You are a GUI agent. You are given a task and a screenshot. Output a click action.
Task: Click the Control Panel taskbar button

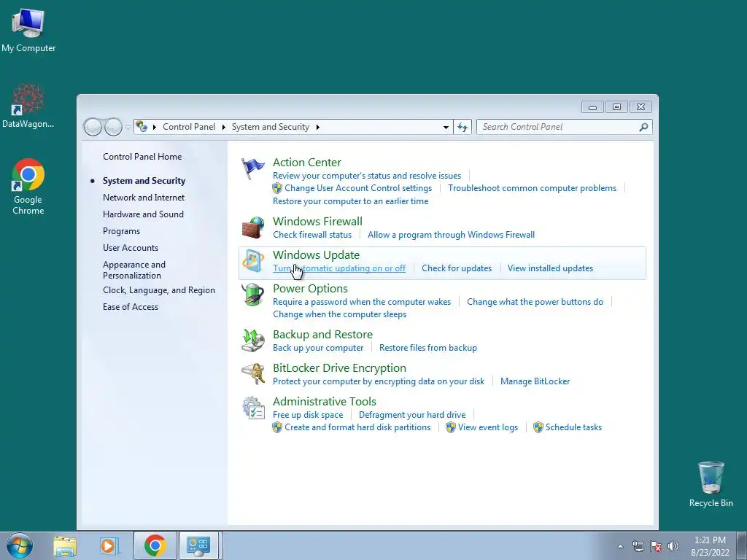point(198,545)
